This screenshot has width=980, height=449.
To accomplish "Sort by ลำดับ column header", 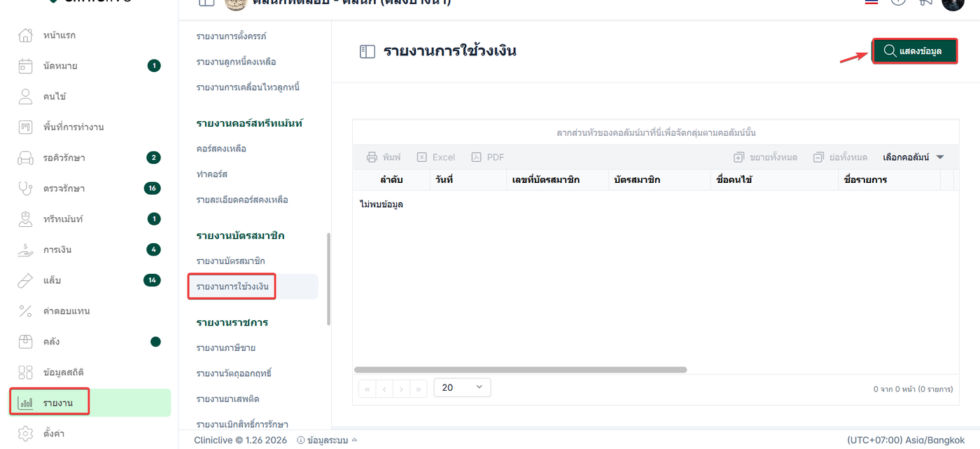I will pyautogui.click(x=391, y=180).
